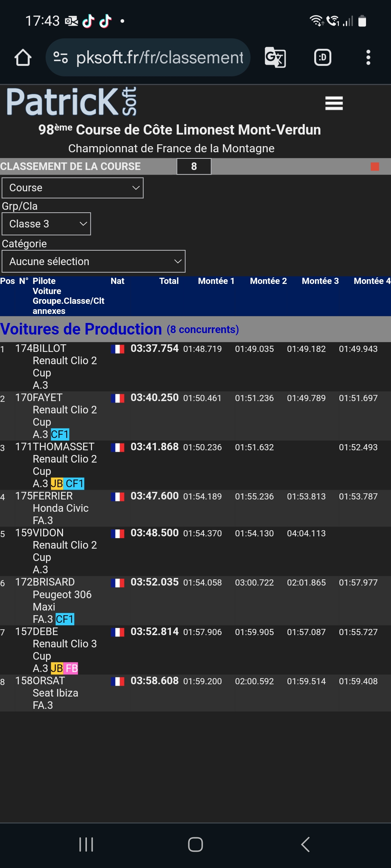Open the Aucune sélection category dropdown

point(94,261)
